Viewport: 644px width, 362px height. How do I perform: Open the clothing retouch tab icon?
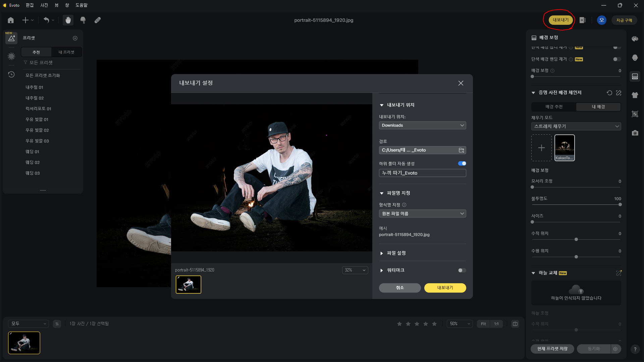pos(635,95)
